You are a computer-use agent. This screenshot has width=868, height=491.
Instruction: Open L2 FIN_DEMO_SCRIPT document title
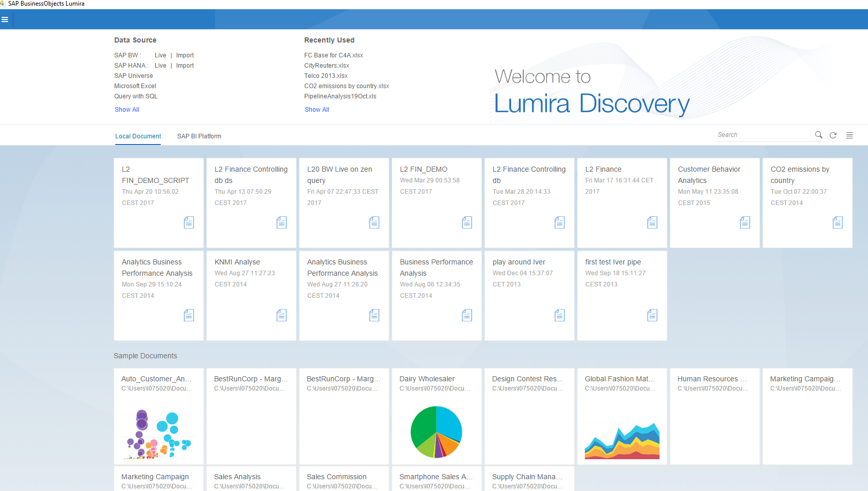click(155, 175)
